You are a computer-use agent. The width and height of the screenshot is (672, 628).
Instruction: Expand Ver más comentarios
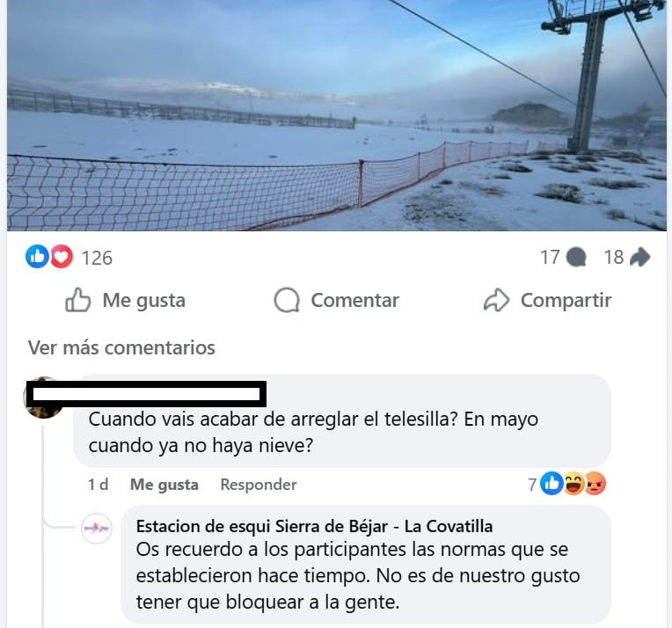pyautogui.click(x=121, y=347)
